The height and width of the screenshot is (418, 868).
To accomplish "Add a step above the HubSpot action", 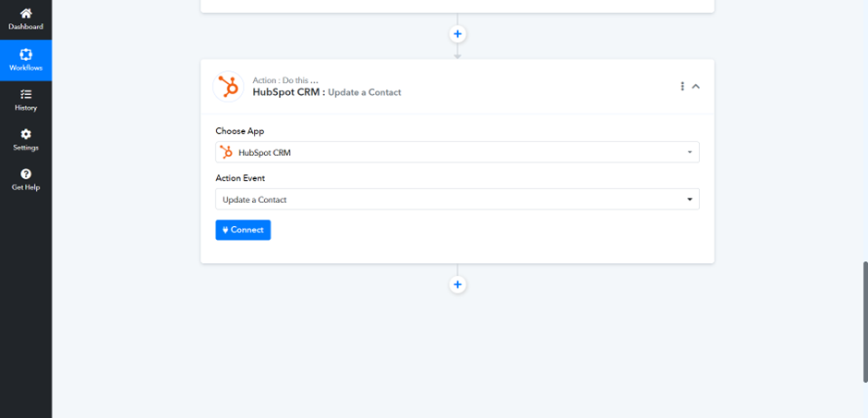I will (x=457, y=34).
